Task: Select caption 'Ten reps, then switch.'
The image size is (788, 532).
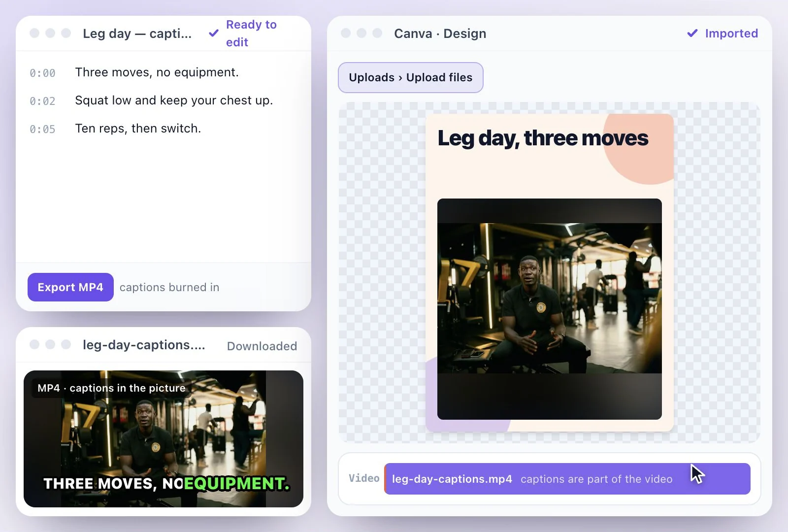Action: (138, 129)
